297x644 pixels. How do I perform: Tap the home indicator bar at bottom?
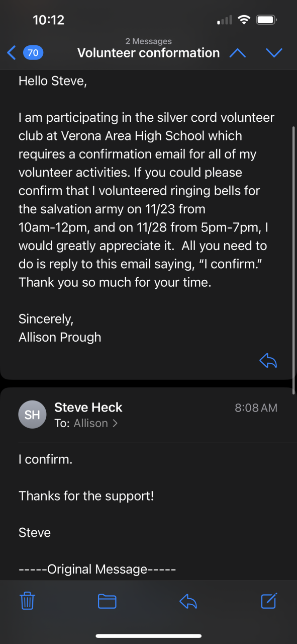149,636
